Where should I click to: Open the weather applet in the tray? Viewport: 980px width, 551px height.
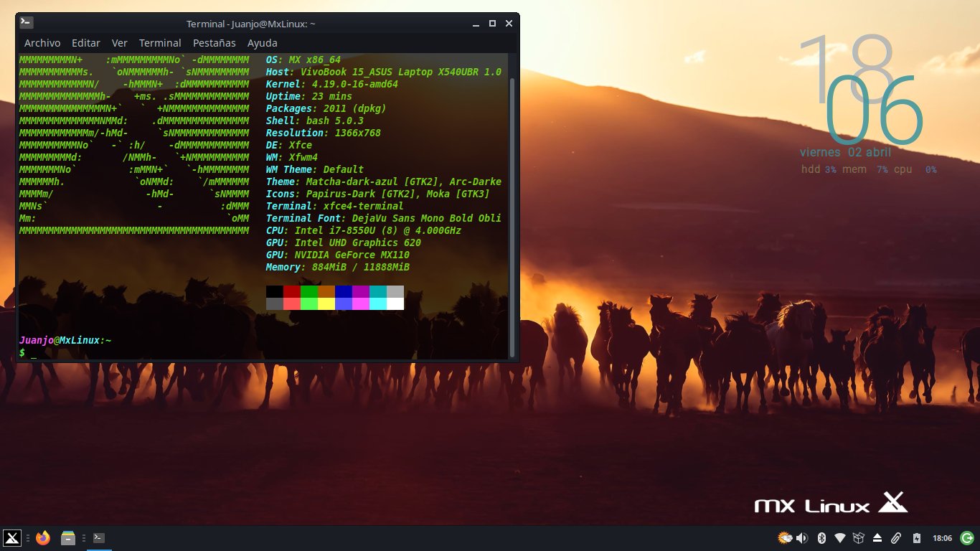click(785, 538)
